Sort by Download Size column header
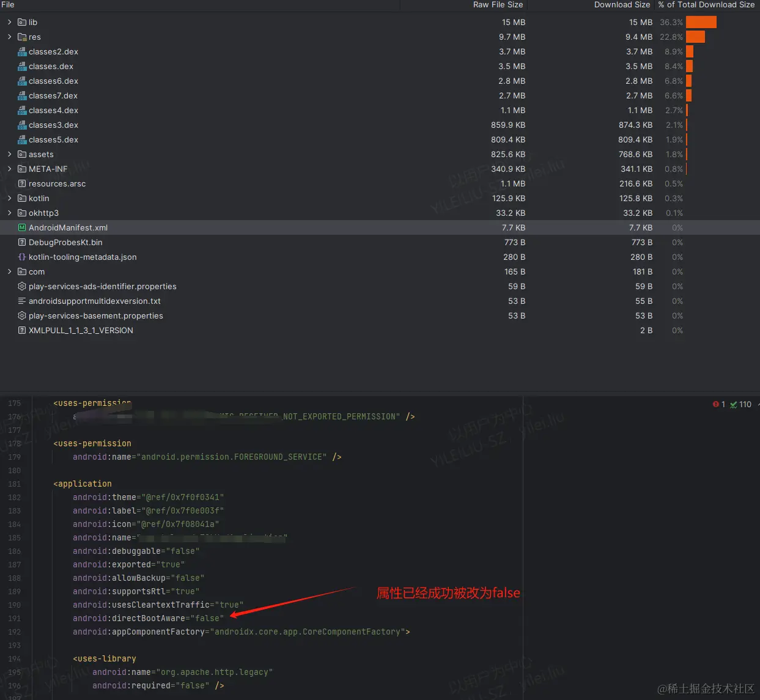 pyautogui.click(x=622, y=4)
